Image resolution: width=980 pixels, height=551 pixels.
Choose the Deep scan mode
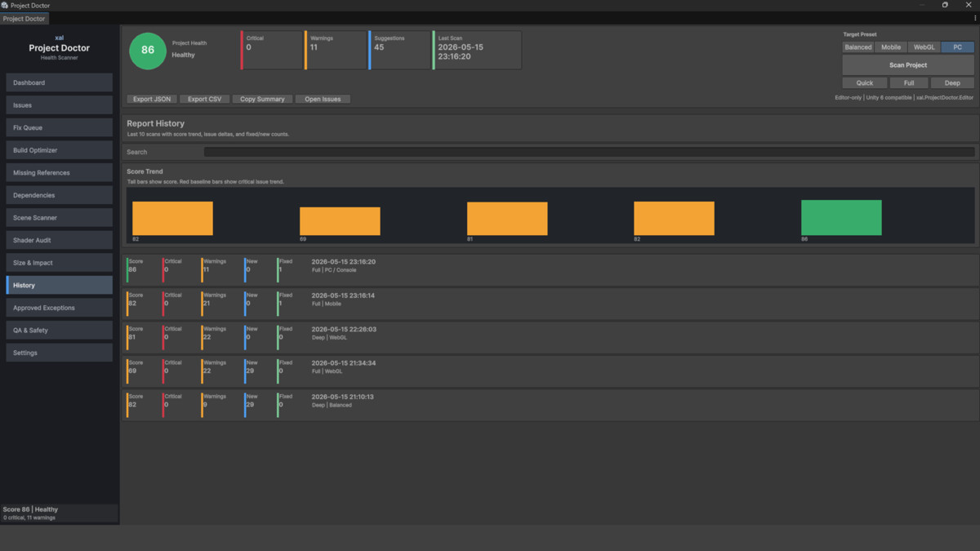pos(952,82)
